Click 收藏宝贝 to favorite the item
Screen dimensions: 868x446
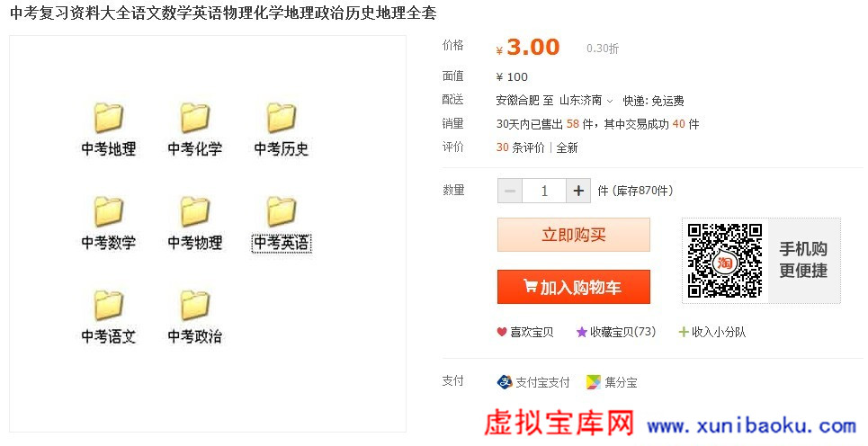point(615,332)
